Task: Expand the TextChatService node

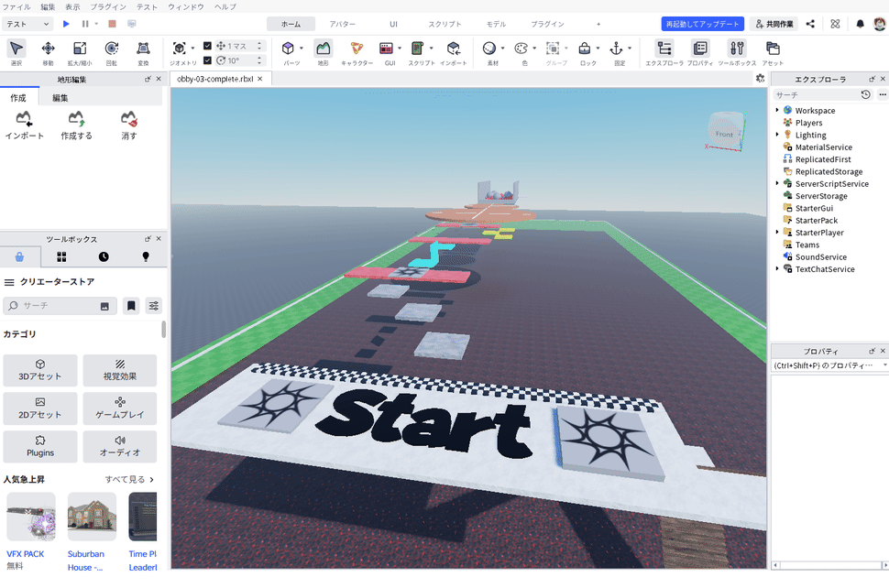Action: click(777, 269)
